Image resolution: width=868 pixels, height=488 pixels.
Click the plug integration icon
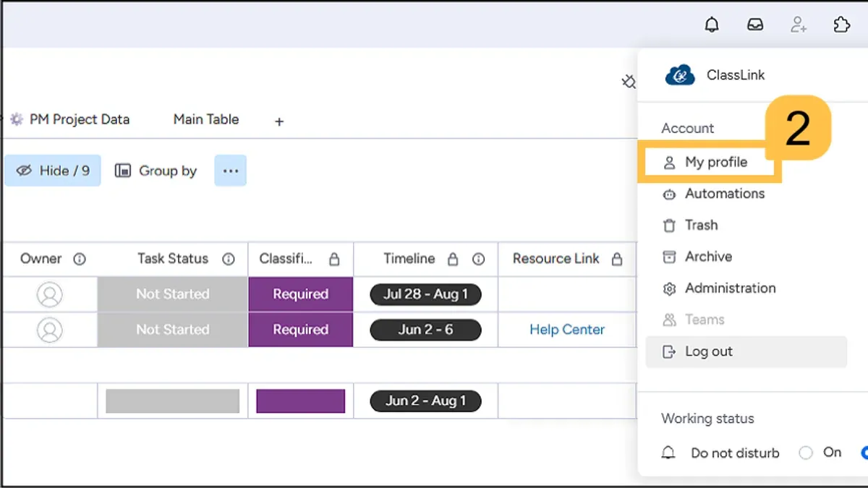(629, 82)
